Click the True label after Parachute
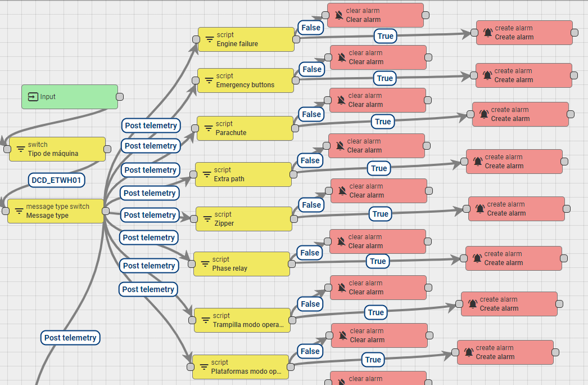The height and width of the screenshot is (385, 588). [x=383, y=122]
